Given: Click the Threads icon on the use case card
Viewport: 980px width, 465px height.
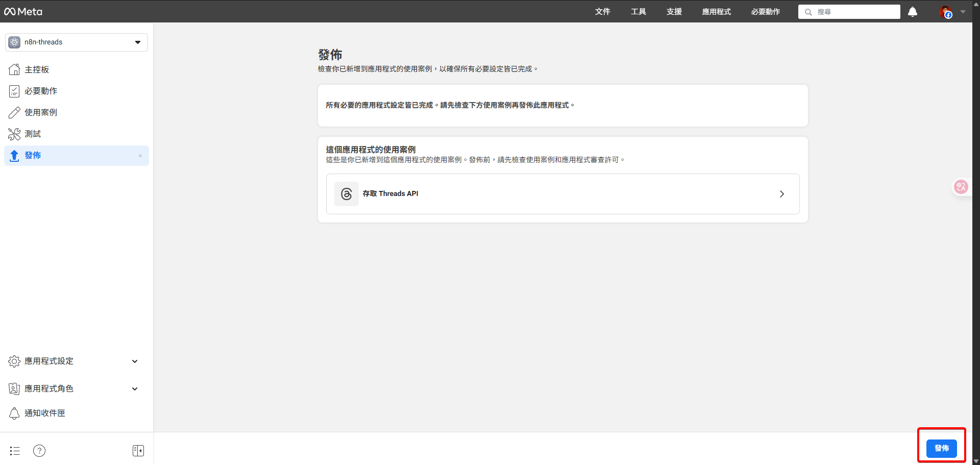Looking at the screenshot, I should click(x=346, y=194).
